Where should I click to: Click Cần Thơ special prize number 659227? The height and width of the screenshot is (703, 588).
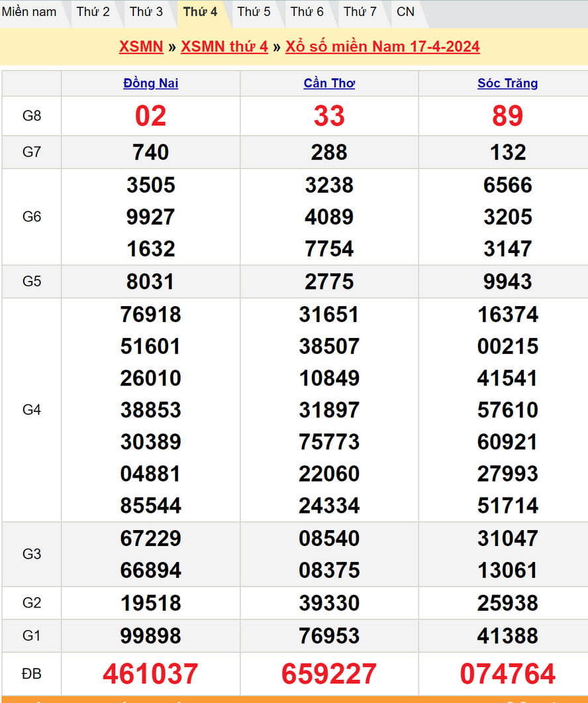point(329,674)
